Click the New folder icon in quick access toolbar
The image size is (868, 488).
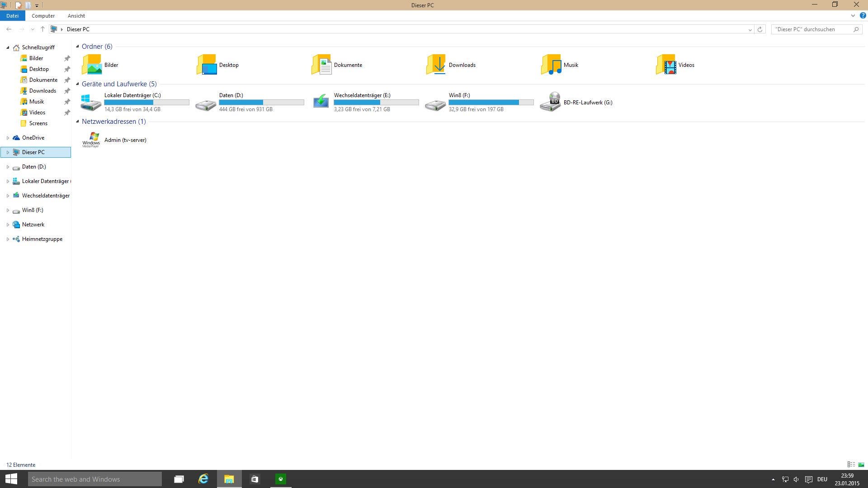pos(28,5)
